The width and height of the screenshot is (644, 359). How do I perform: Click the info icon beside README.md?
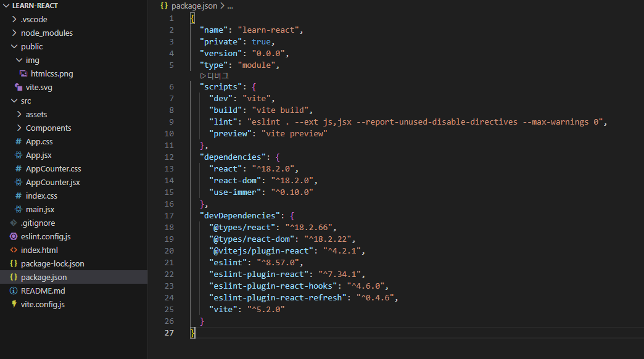click(14, 291)
